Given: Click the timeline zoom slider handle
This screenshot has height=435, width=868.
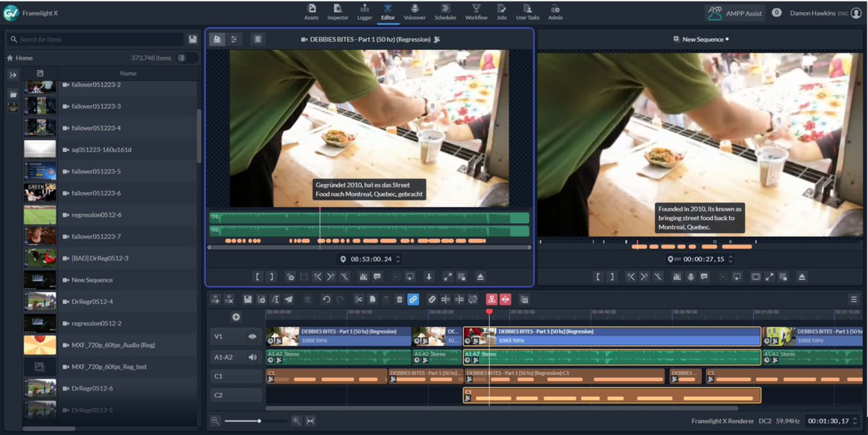Looking at the screenshot, I should (x=259, y=421).
